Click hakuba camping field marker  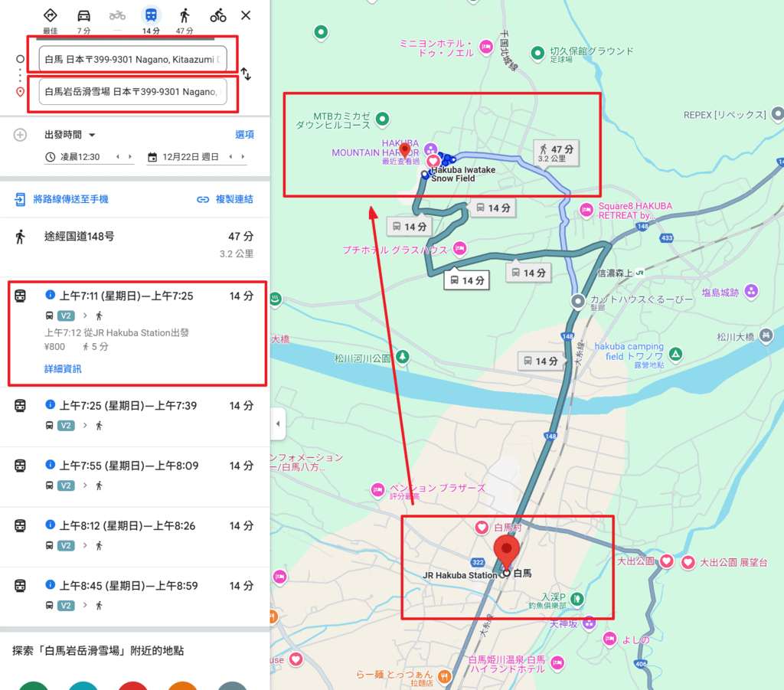(x=676, y=354)
